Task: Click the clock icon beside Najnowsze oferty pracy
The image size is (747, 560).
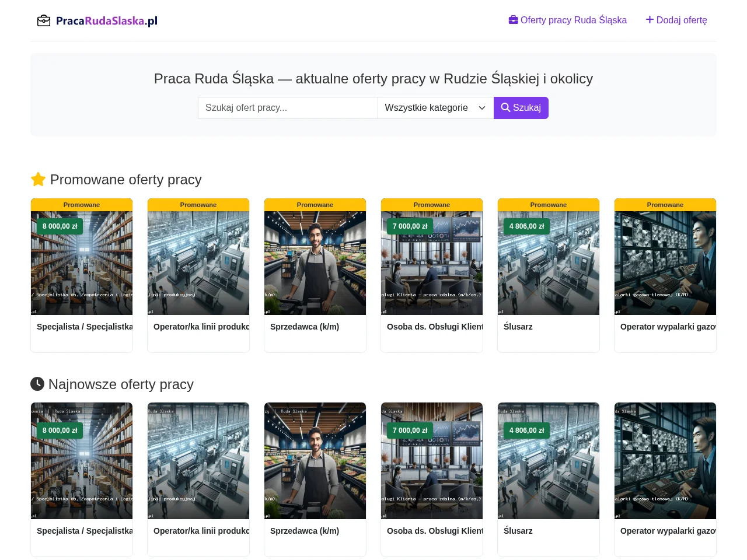Action: (x=37, y=384)
